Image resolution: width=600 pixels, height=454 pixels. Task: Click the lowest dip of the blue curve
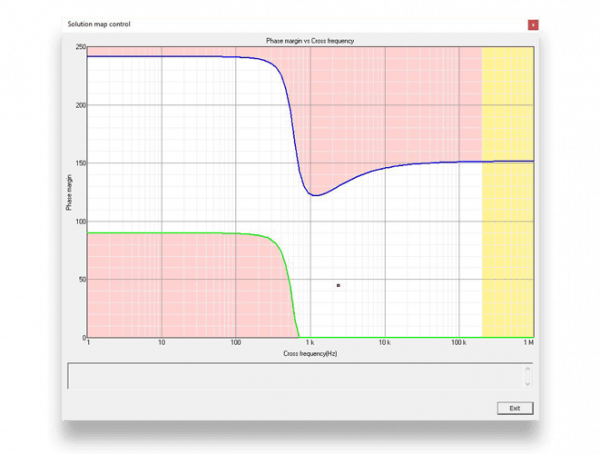click(315, 195)
